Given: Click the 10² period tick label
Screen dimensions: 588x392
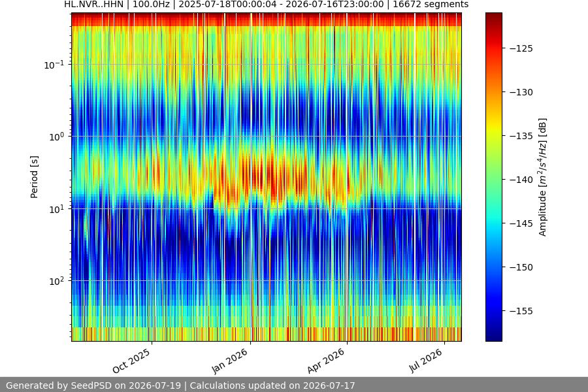Looking at the screenshot, I should click(57, 281).
